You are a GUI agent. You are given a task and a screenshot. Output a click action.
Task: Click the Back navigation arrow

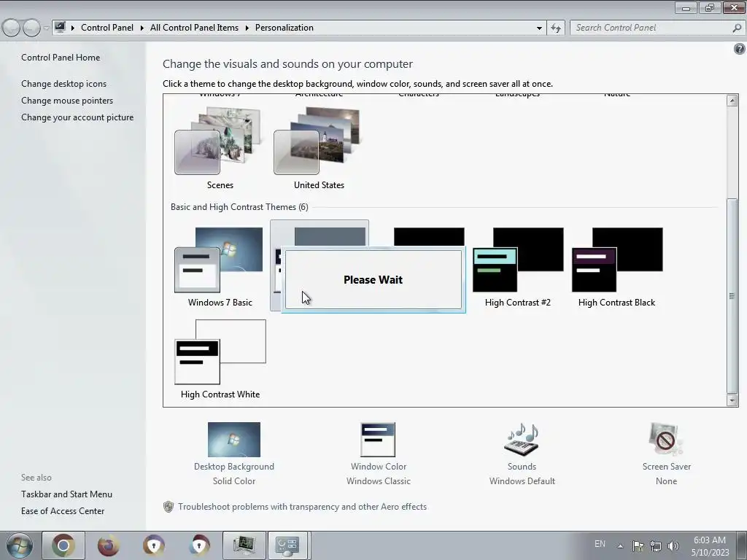pyautogui.click(x=11, y=28)
